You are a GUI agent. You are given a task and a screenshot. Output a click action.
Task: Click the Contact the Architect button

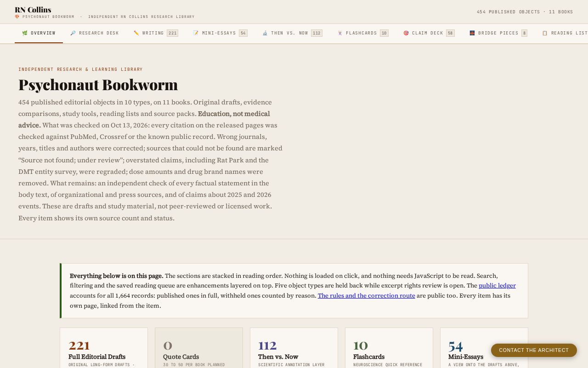point(534,350)
